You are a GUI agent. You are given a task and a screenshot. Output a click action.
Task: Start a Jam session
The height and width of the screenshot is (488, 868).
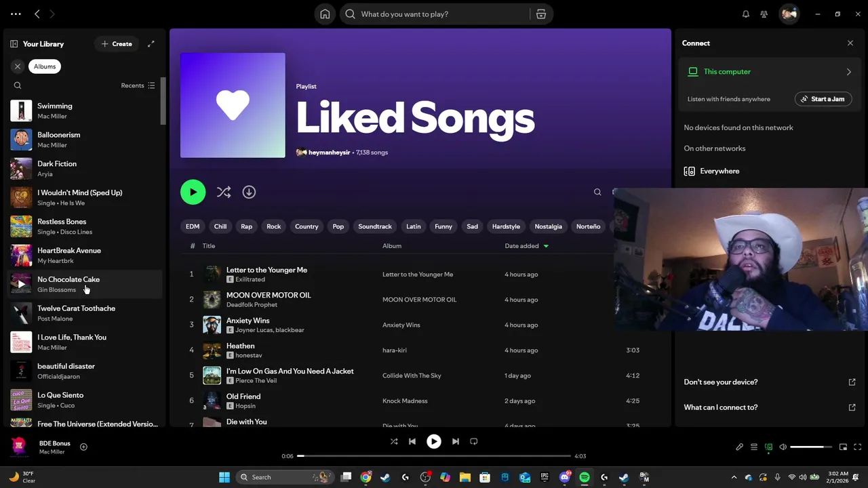(823, 99)
